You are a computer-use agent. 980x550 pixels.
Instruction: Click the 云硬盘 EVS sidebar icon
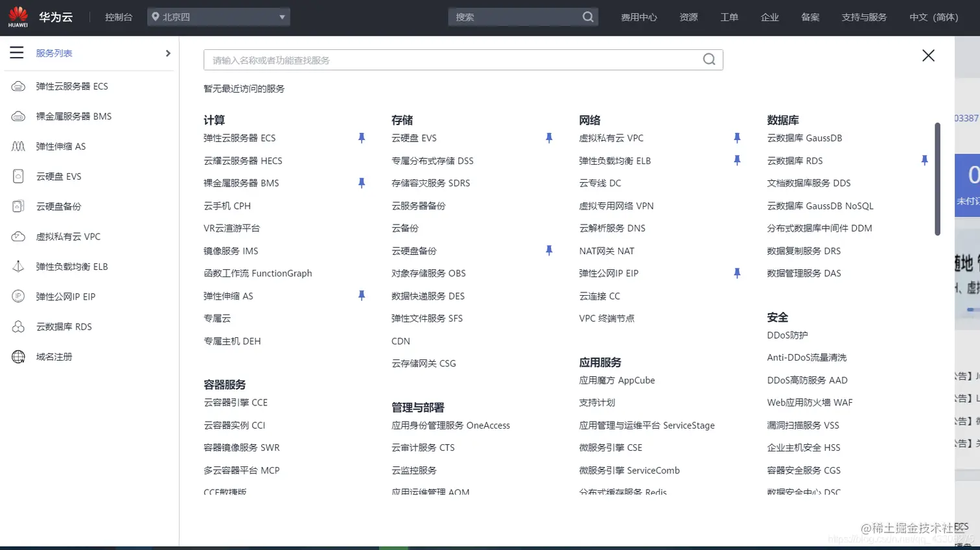[18, 176]
